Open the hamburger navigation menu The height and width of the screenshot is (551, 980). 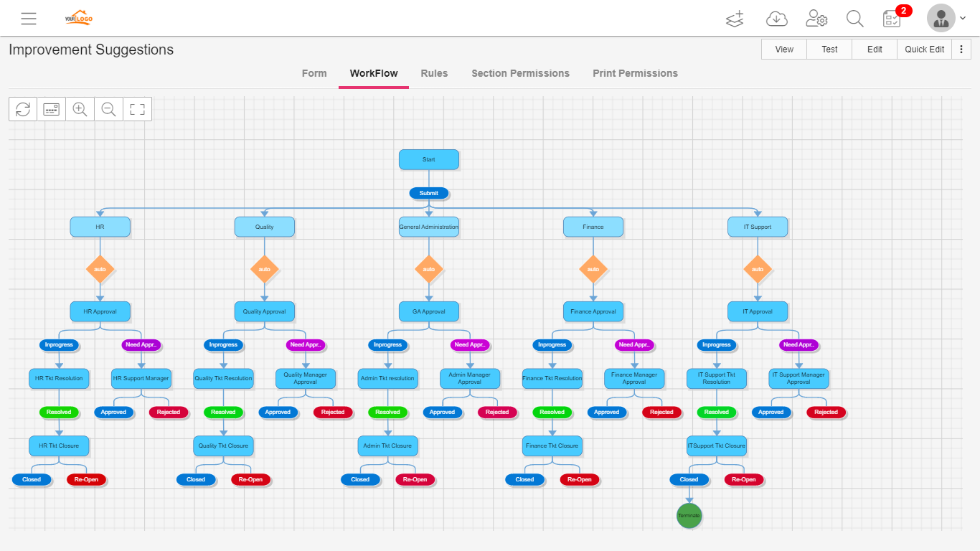(29, 19)
